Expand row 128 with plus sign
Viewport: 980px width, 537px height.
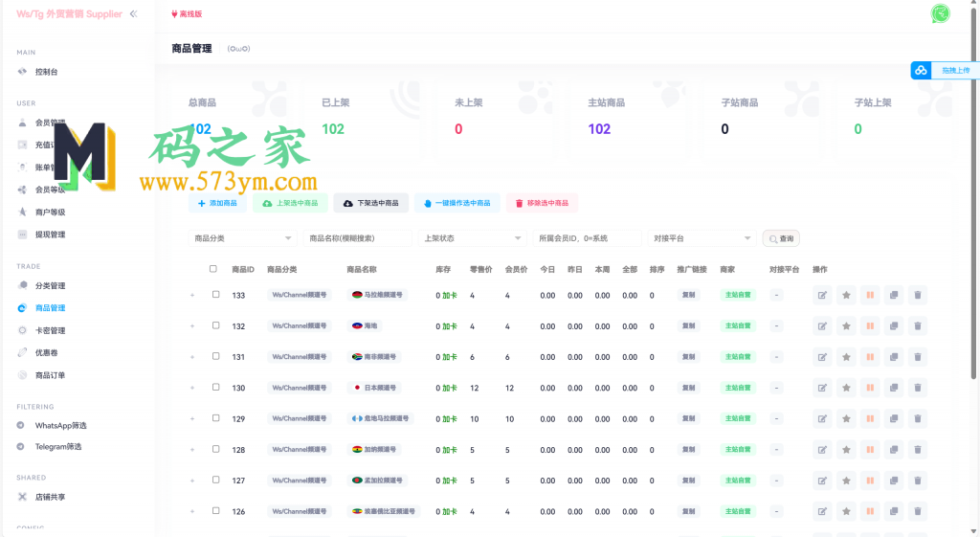pos(192,450)
